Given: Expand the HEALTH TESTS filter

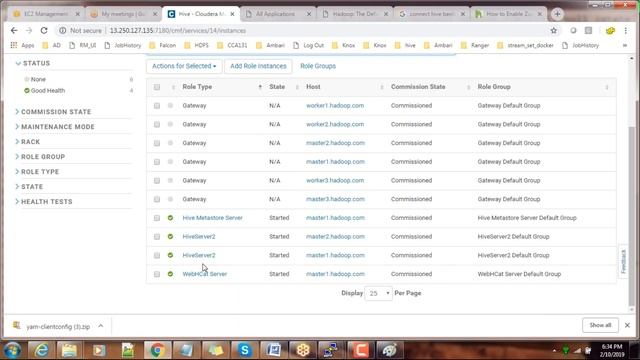Looking at the screenshot, I should (x=44, y=202).
